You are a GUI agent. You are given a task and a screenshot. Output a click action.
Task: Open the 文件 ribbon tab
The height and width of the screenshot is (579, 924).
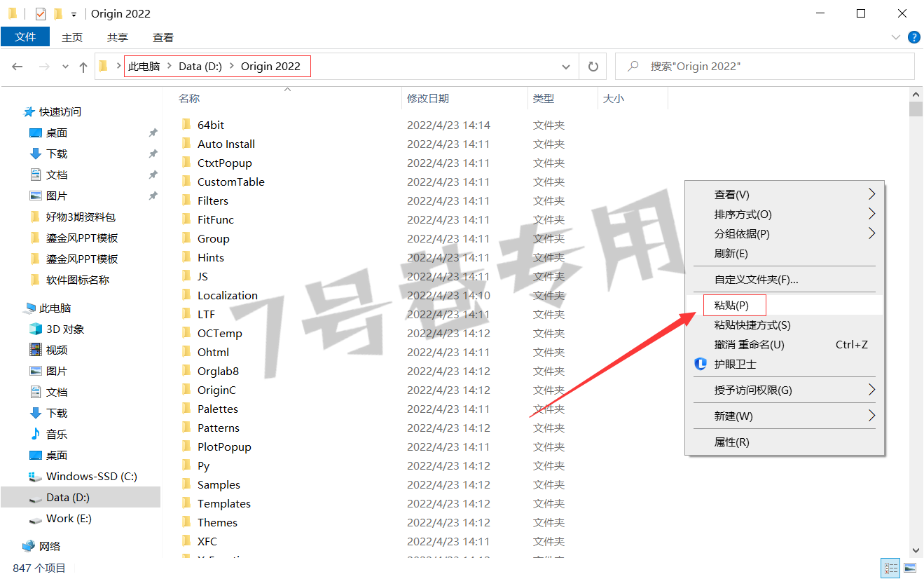click(x=25, y=37)
